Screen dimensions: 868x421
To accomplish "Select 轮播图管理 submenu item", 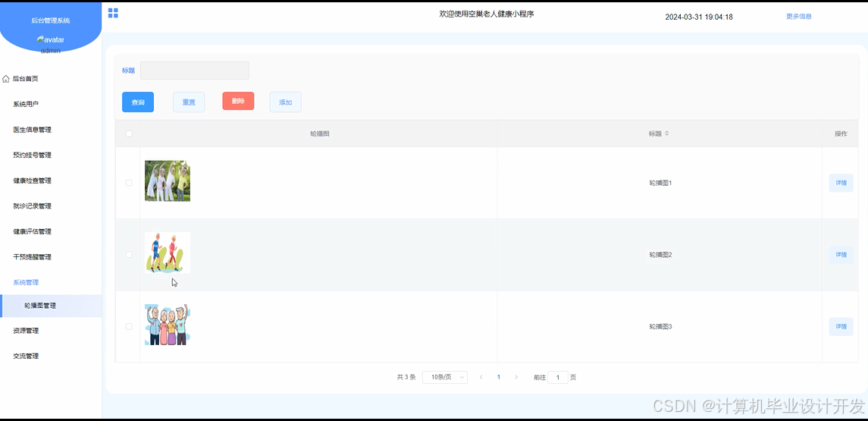I will click(x=50, y=306).
